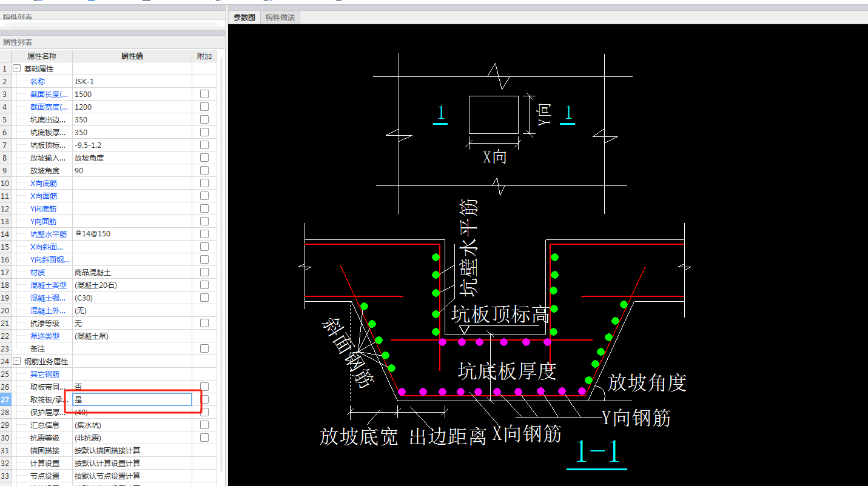Click the active 是 value field in row 27
This screenshot has width=868, height=486.
tap(132, 399)
